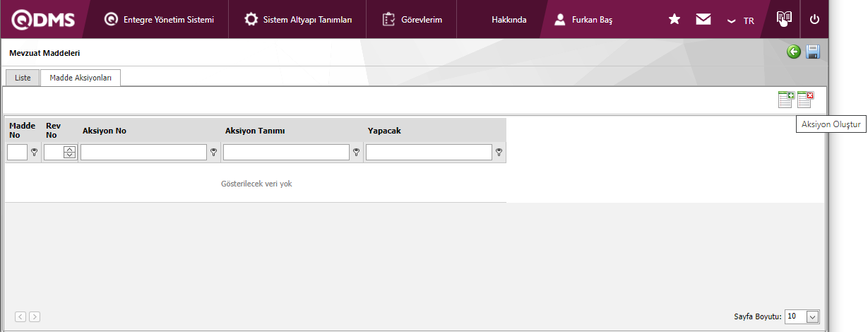
Task: Click the Rev No spinner arrows
Action: click(x=70, y=152)
